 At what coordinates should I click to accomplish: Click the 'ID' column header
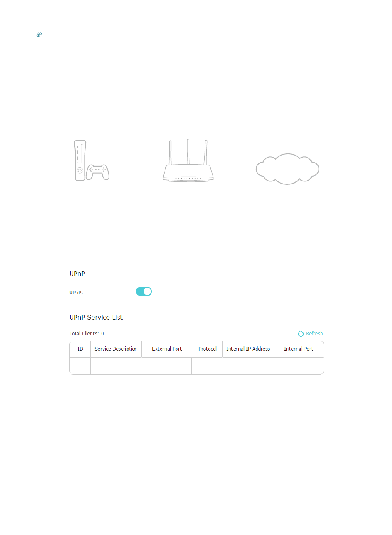click(80, 349)
